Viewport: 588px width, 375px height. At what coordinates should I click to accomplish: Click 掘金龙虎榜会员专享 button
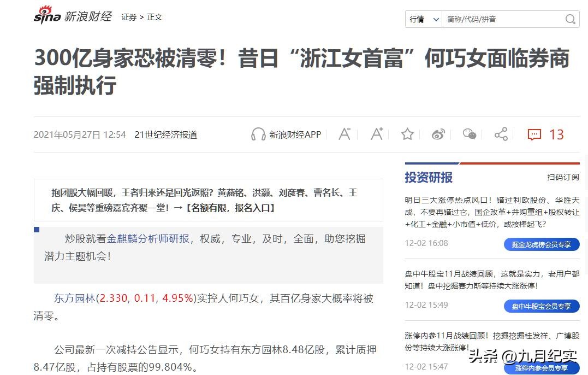pyautogui.click(x=542, y=244)
